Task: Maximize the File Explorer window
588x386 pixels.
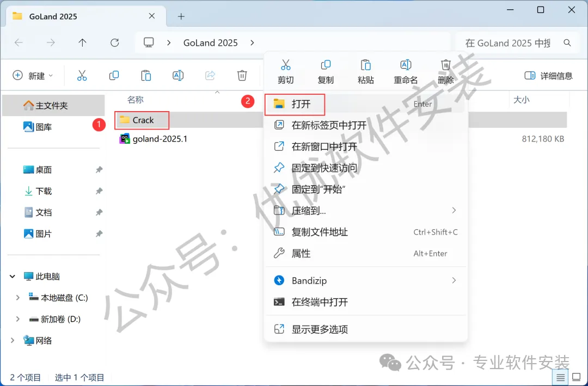Action: tap(541, 10)
